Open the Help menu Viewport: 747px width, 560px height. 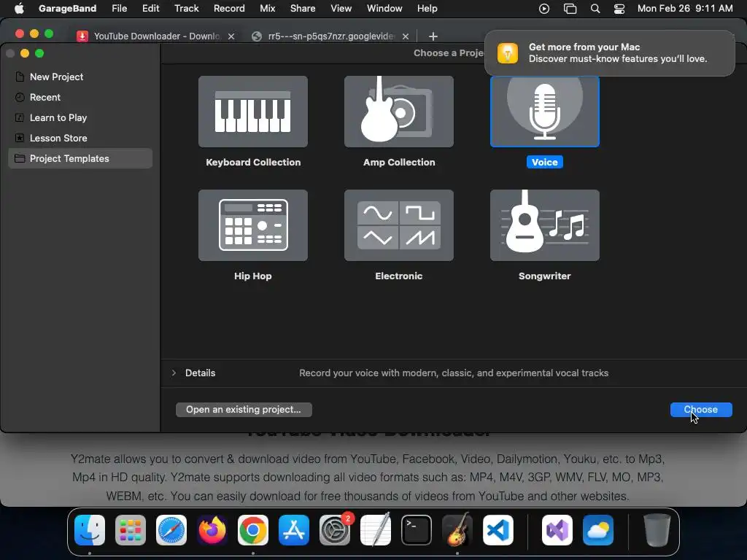point(427,9)
